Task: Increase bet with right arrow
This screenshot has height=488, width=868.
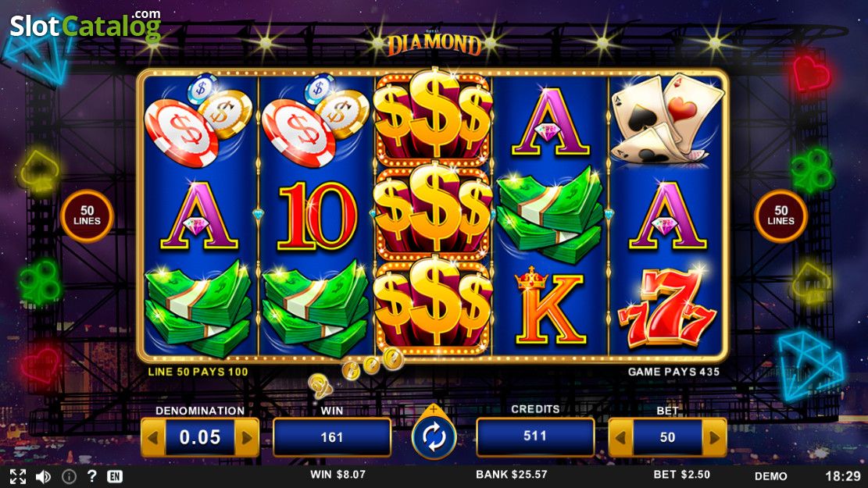Action: pos(714,438)
